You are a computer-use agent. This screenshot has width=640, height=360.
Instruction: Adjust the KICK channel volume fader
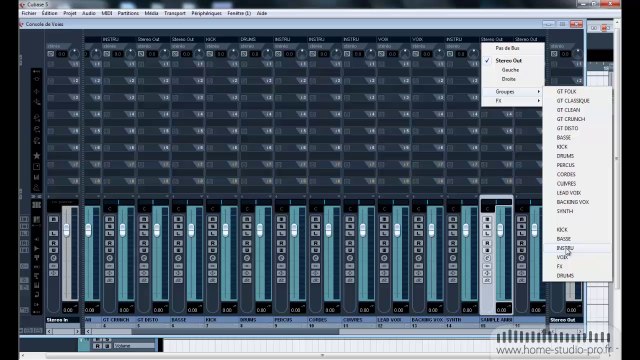coord(225,230)
